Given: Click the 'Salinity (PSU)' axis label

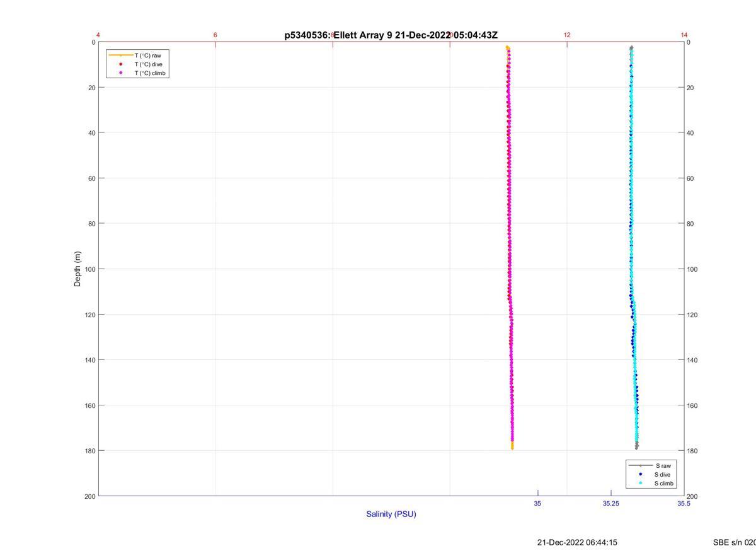Looking at the screenshot, I should 391,514.
